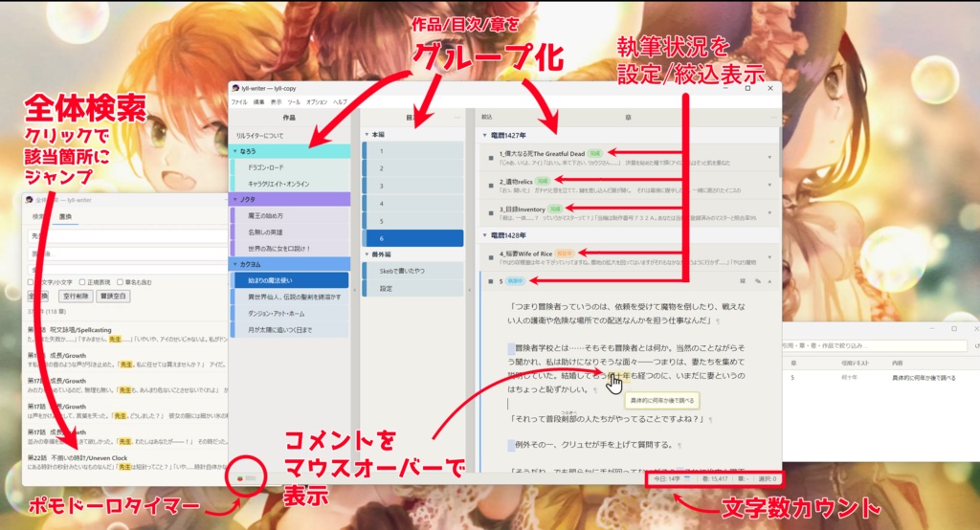Open the ツール menu
The height and width of the screenshot is (530, 980).
coord(294,101)
